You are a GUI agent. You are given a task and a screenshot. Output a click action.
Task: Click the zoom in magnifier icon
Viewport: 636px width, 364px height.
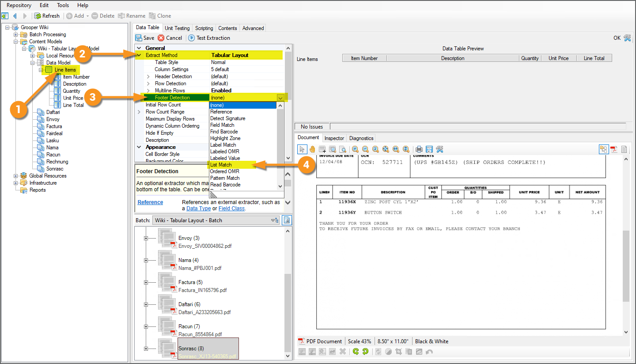click(x=355, y=149)
